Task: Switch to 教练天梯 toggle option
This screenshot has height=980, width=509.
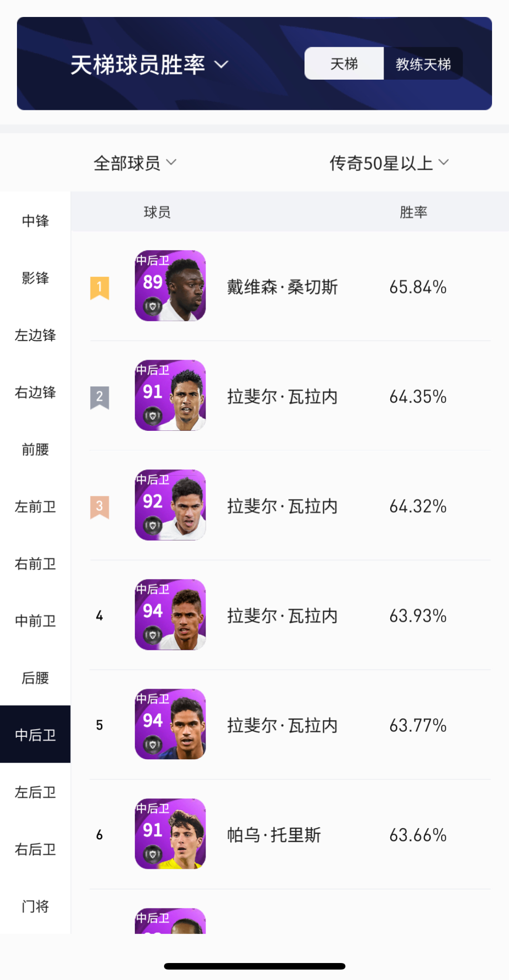Action: (423, 64)
